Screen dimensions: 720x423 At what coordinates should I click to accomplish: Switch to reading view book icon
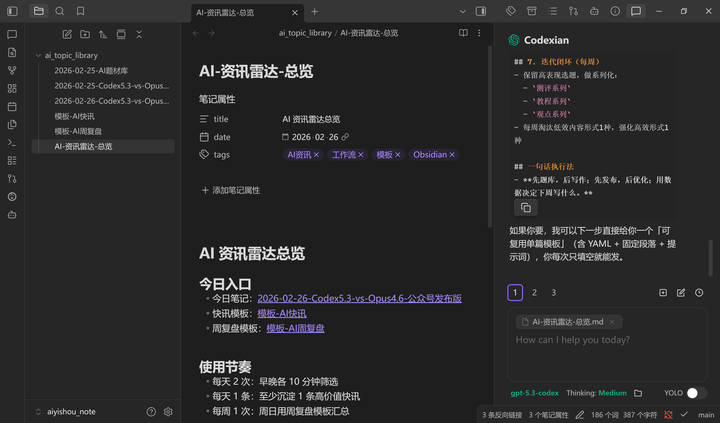[463, 33]
